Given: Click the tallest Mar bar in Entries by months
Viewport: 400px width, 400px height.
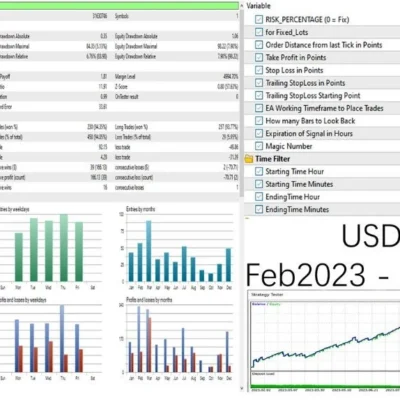Looking at the screenshot, I should click(149, 251).
